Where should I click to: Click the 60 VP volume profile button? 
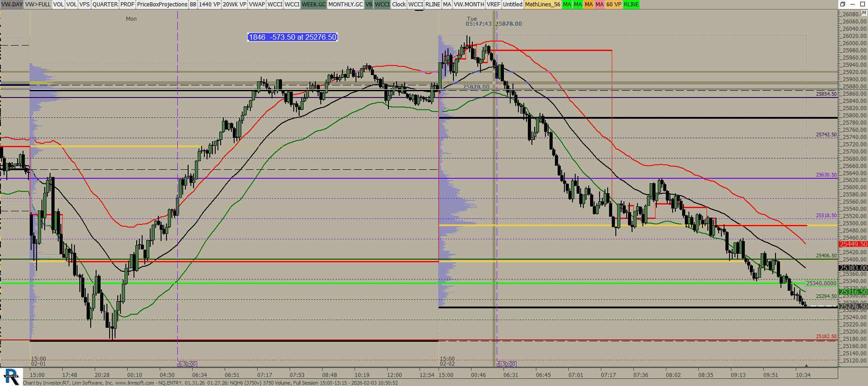pyautogui.click(x=614, y=5)
